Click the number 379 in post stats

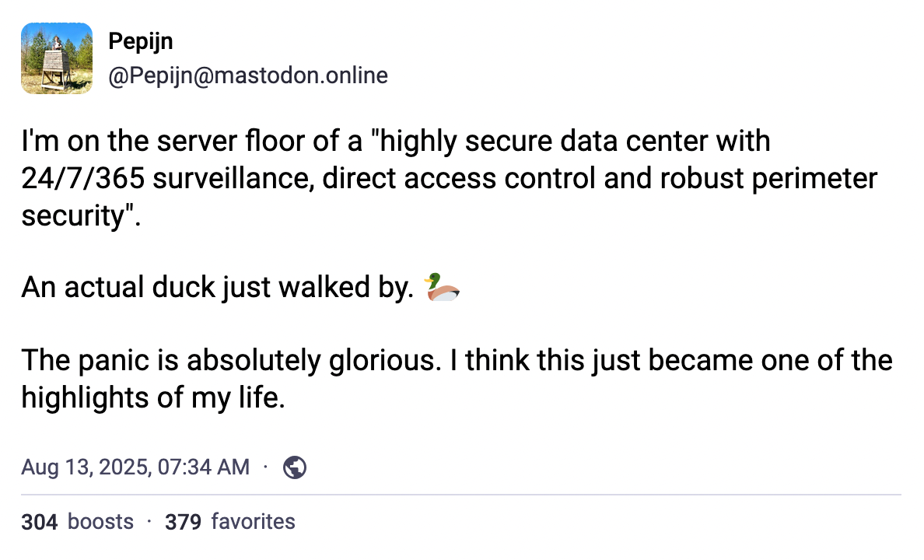click(183, 521)
